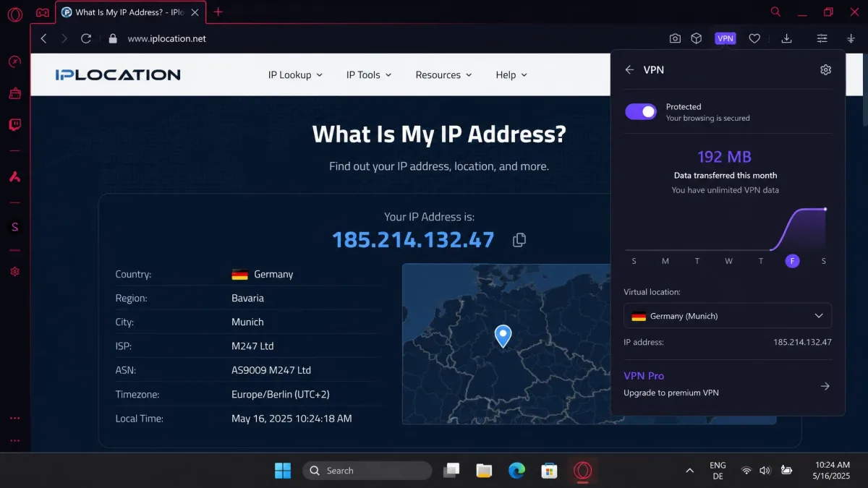Open the Windows Start menu
This screenshot has width=868, height=488.
(283, 471)
